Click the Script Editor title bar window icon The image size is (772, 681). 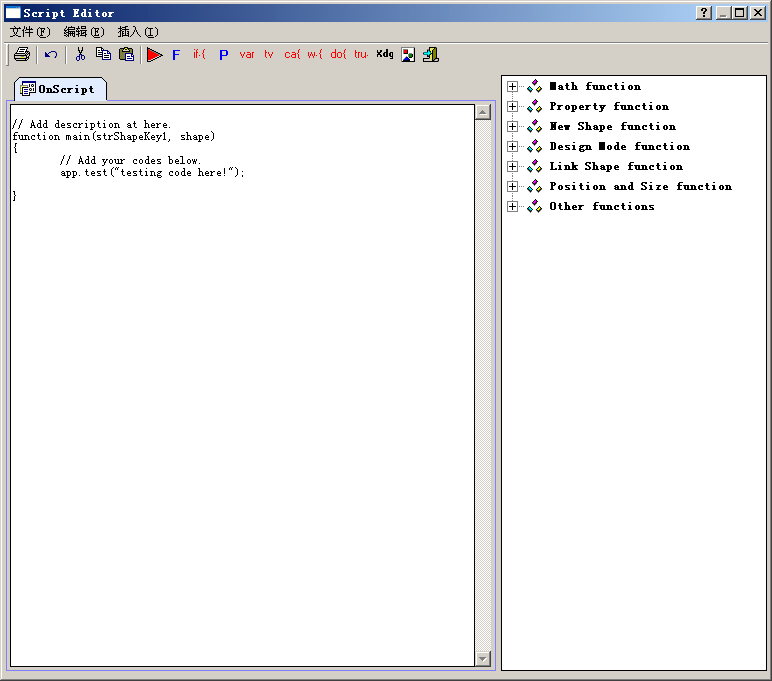pos(13,13)
